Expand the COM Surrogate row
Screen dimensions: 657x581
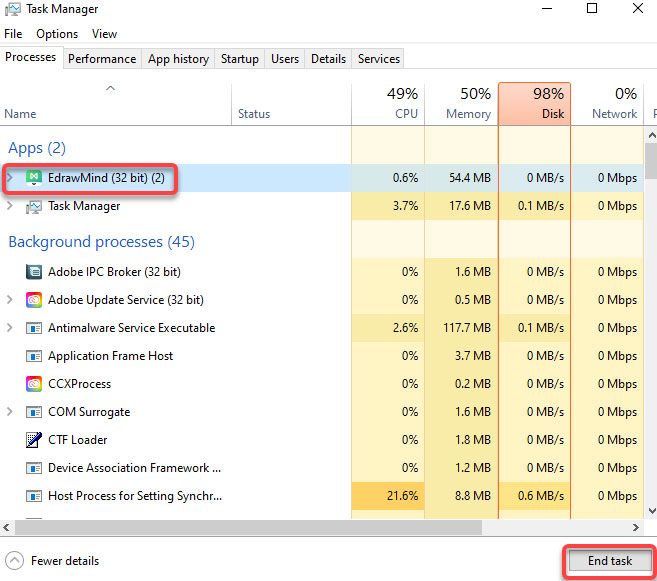tap(10, 412)
